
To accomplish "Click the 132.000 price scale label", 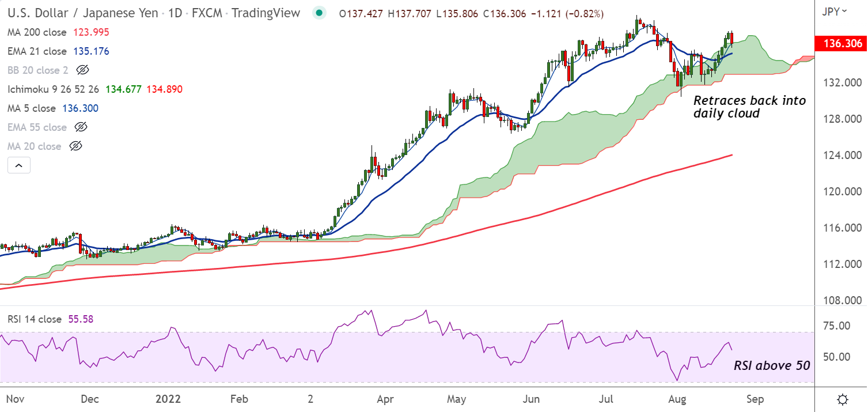I will 843,83.
